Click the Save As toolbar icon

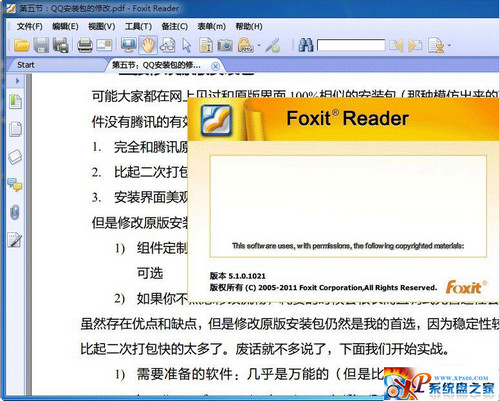point(61,45)
